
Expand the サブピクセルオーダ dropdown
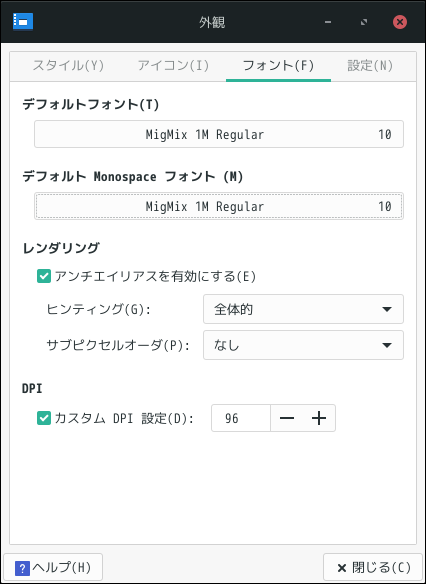(303, 345)
